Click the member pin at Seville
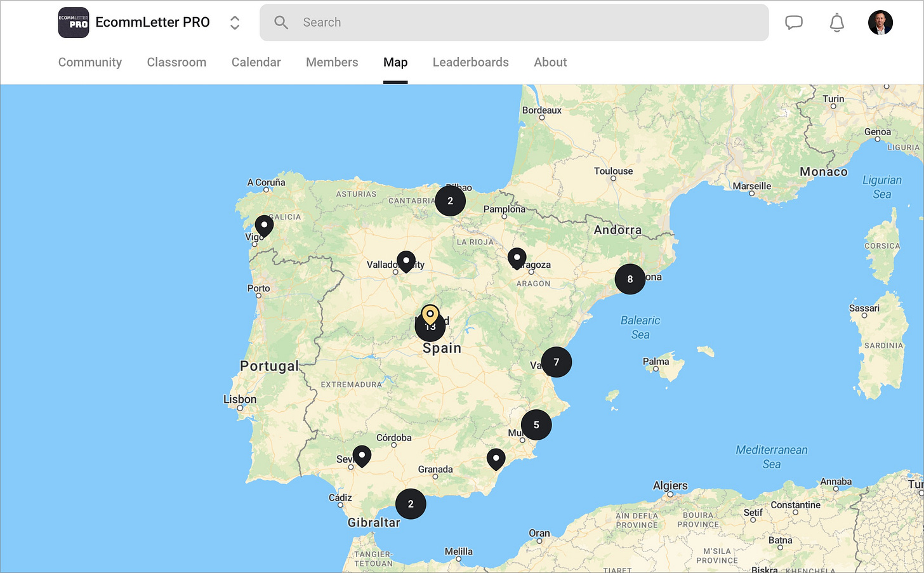The image size is (924, 573). point(362,456)
